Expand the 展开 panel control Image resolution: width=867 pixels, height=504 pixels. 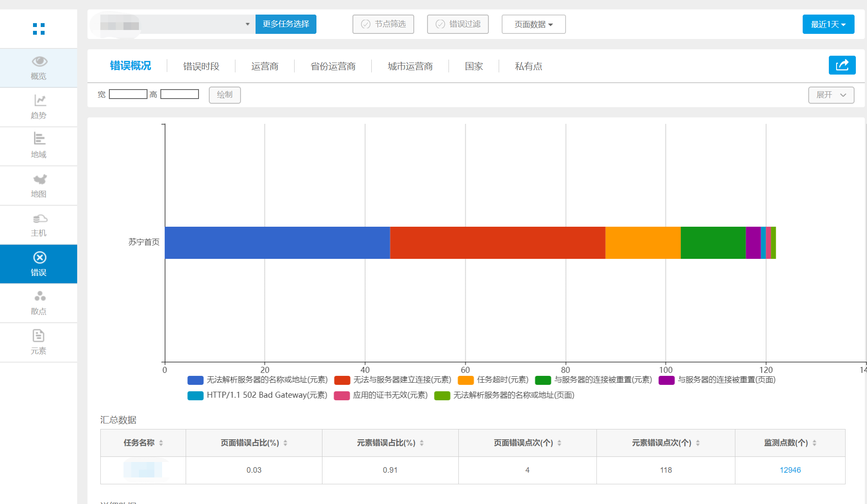831,95
